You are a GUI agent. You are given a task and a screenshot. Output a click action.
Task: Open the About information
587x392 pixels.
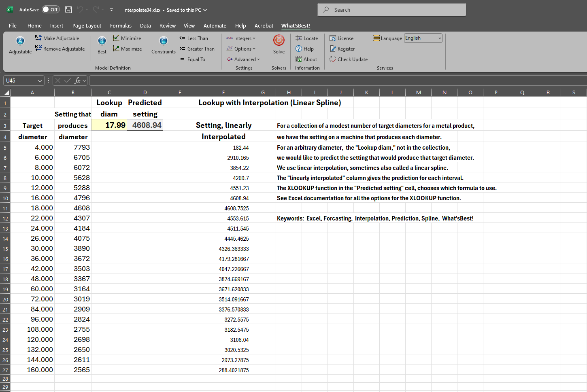[x=306, y=59]
